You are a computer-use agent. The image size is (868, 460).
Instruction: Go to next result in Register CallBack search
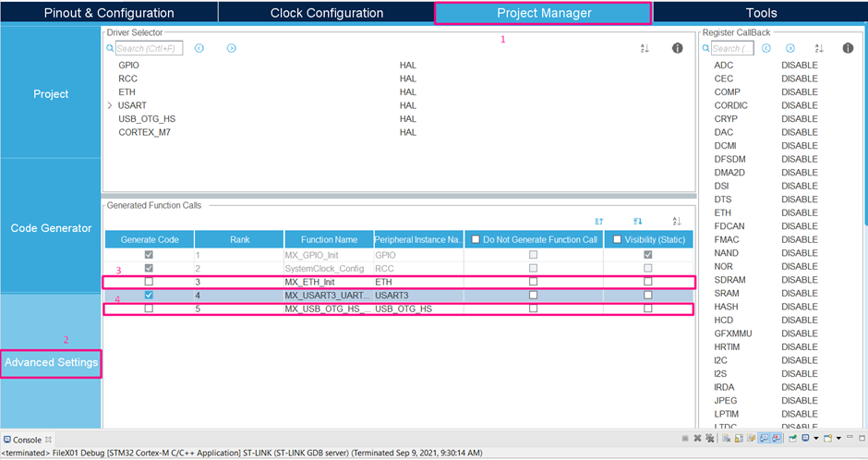(790, 48)
